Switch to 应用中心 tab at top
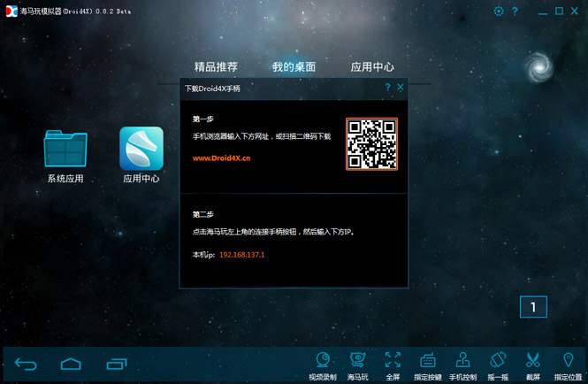588x384 pixels. pyautogui.click(x=372, y=67)
